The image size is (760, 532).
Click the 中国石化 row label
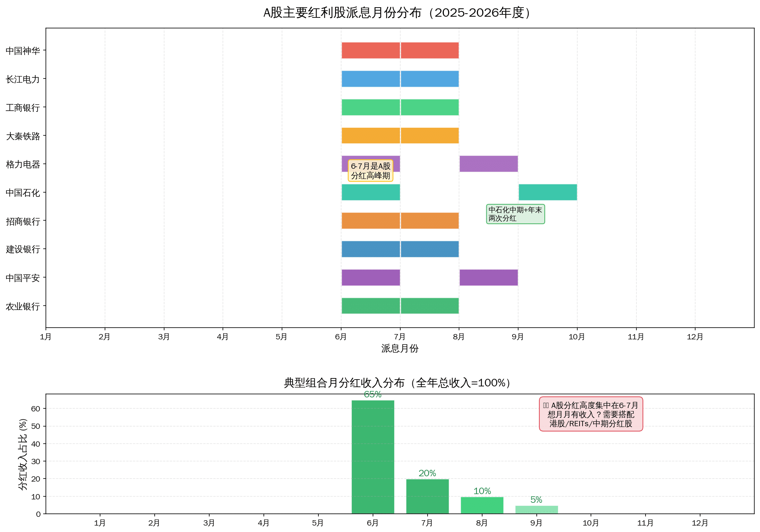point(23,193)
